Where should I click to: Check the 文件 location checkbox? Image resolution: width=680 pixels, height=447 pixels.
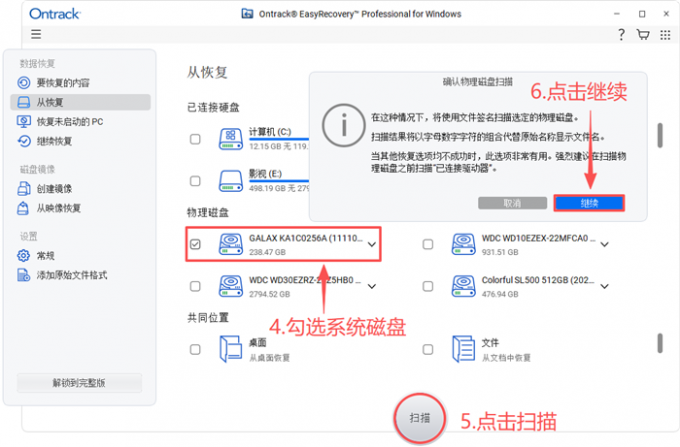pyautogui.click(x=428, y=349)
